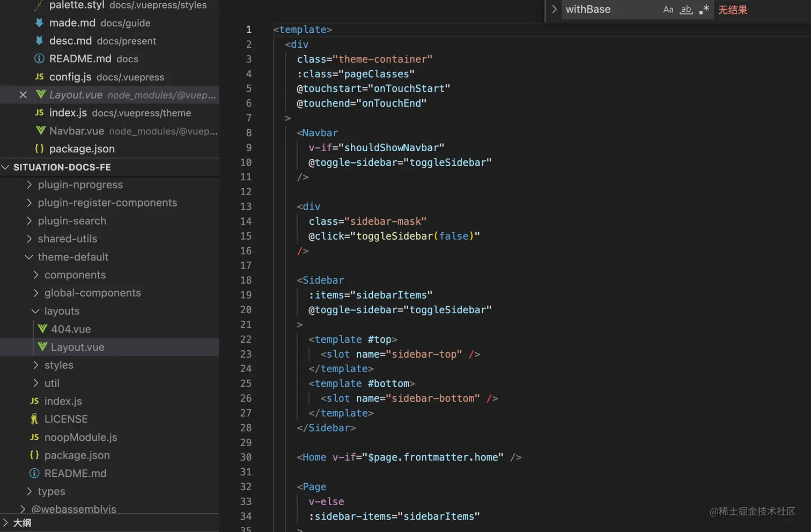Click line number 29 in the gutter
This screenshot has height=532, width=811.
pyautogui.click(x=246, y=442)
